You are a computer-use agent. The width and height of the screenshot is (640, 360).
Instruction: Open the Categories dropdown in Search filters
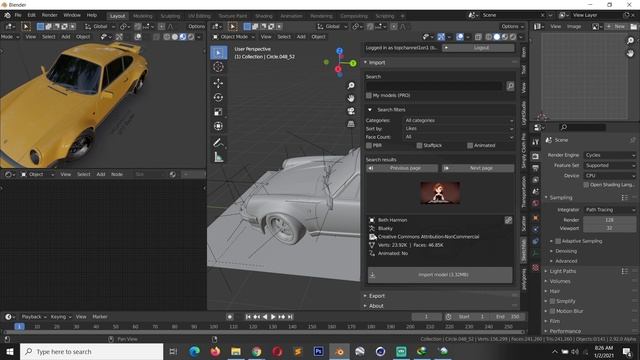[459, 120]
